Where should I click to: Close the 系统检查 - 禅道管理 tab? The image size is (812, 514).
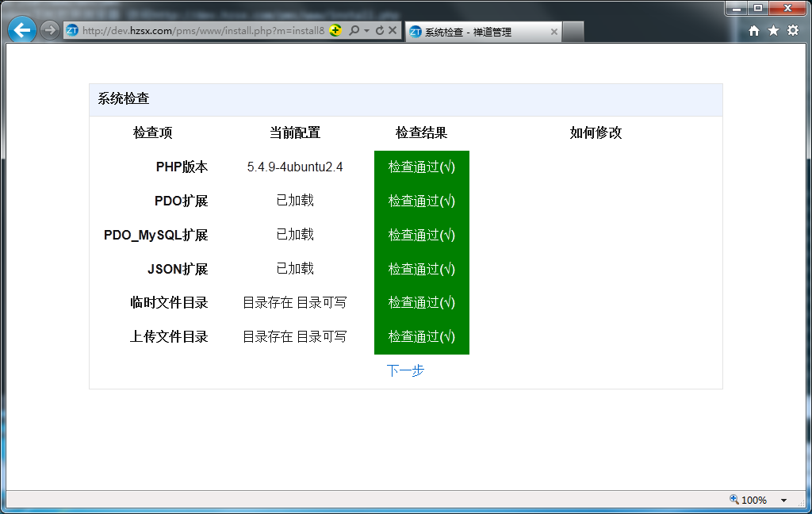(x=553, y=32)
